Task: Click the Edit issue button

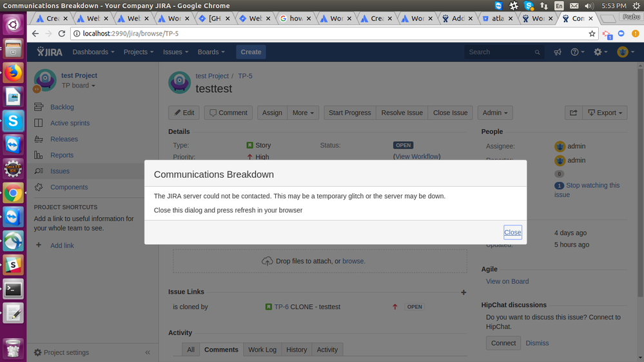Action: click(x=184, y=113)
